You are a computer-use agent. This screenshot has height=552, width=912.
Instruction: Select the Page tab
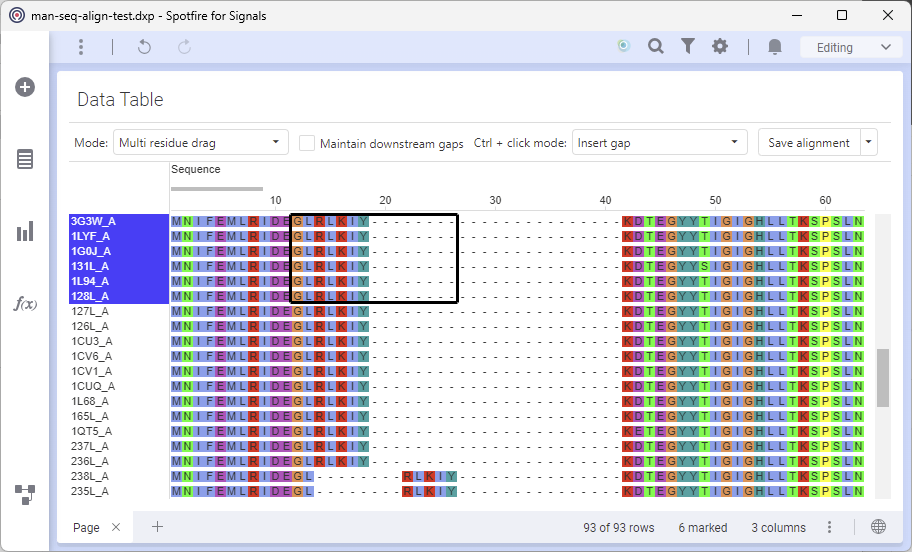[86, 527]
